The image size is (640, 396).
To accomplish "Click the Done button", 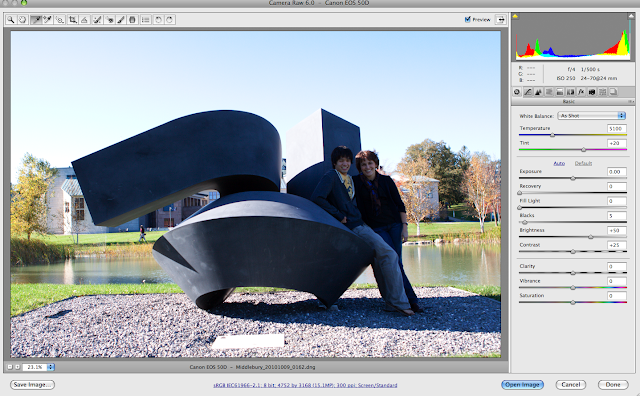I will coord(613,385).
